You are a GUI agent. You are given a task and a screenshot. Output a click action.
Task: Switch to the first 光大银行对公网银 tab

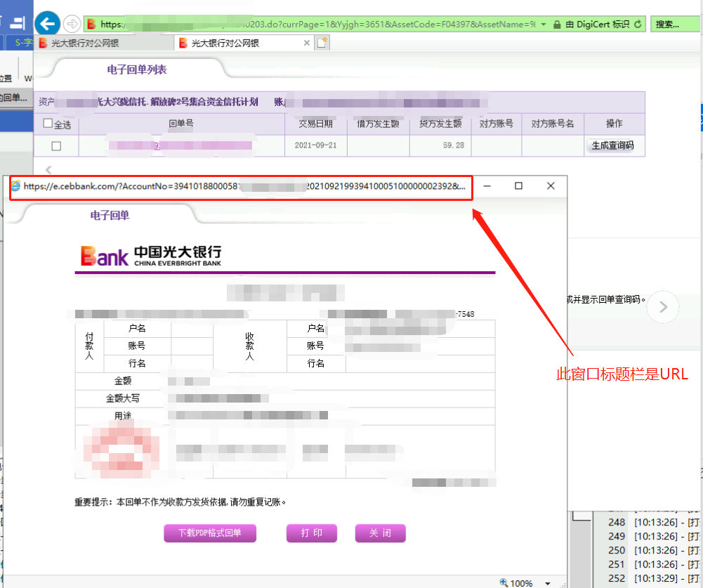coord(105,43)
